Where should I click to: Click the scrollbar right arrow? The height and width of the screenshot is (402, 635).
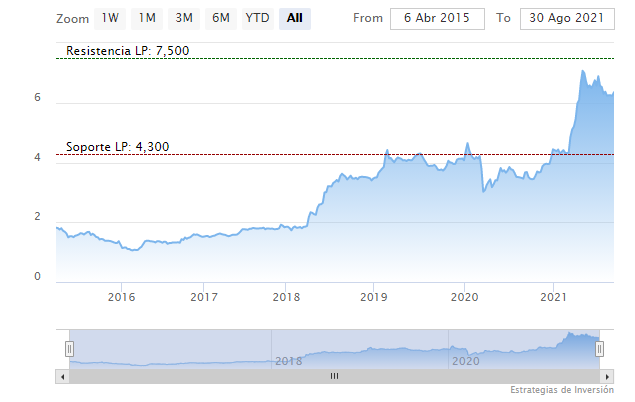coord(607,376)
